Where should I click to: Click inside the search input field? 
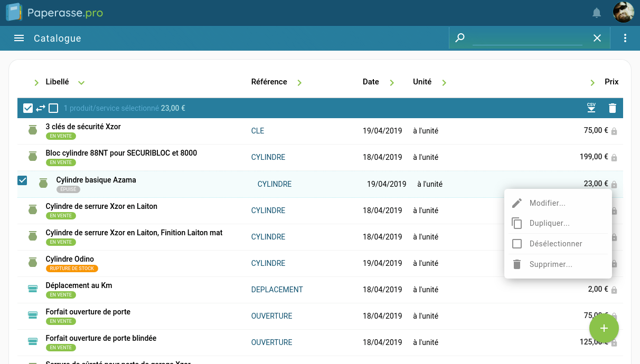(527, 38)
